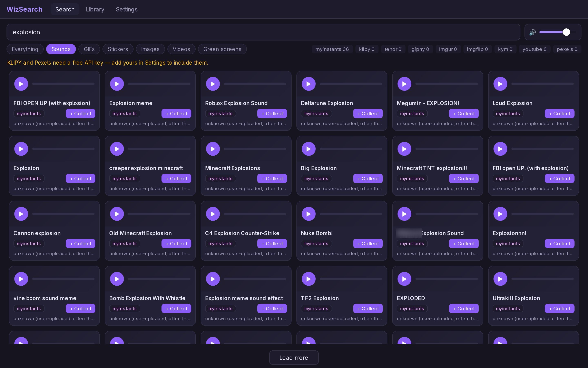588x368 pixels.
Task: Collect the Bomb Explosion With Whistle sound
Action: tap(176, 309)
